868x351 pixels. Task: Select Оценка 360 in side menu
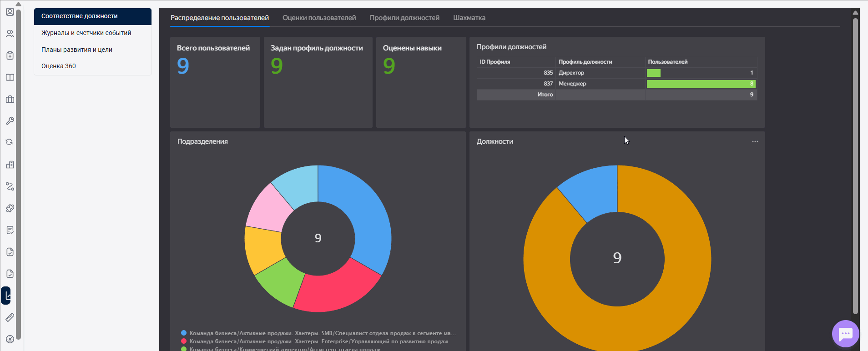point(58,66)
